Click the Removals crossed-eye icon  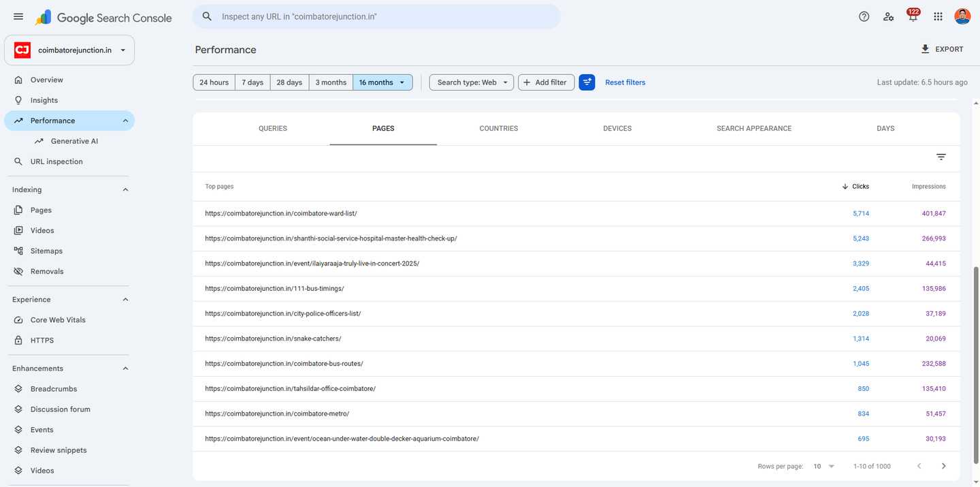tap(18, 271)
